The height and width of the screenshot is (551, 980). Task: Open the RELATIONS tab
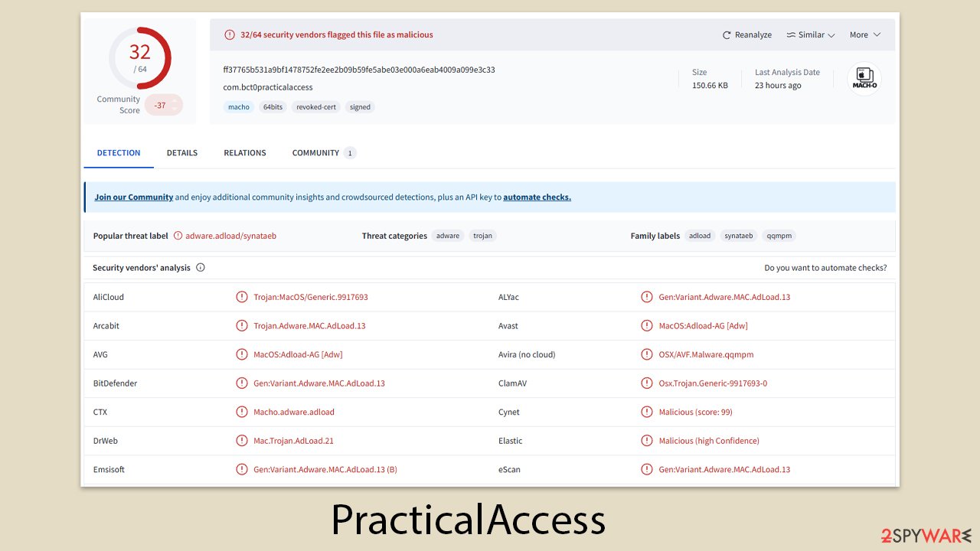(x=245, y=153)
